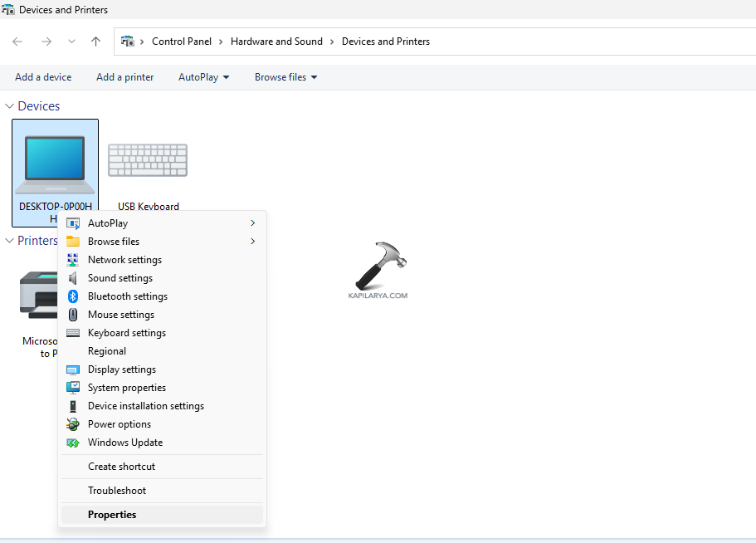Viewport: 756px width, 543px height.
Task: Click the Network settings icon
Action: point(73,260)
